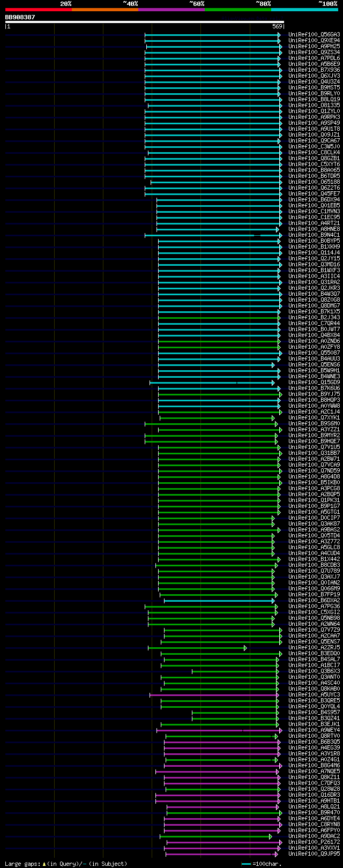Click the purple ~60% identity legend segment
343x868 pixels.
coord(171,10)
